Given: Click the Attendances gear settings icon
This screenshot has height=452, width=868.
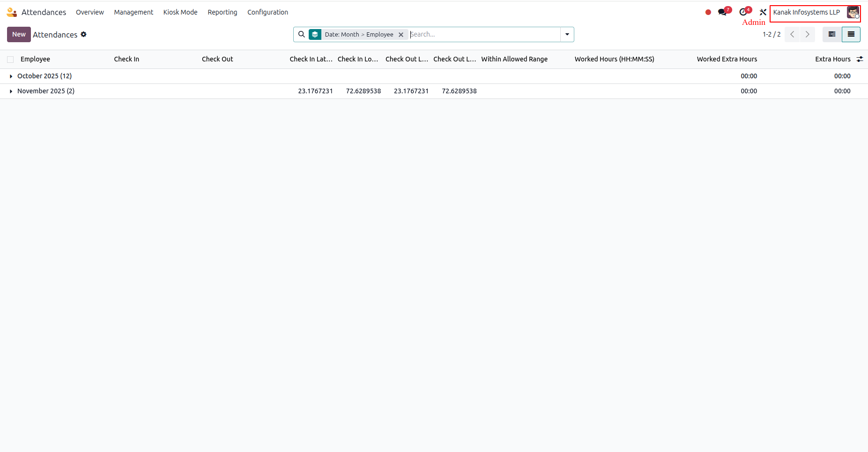Looking at the screenshot, I should [x=83, y=34].
